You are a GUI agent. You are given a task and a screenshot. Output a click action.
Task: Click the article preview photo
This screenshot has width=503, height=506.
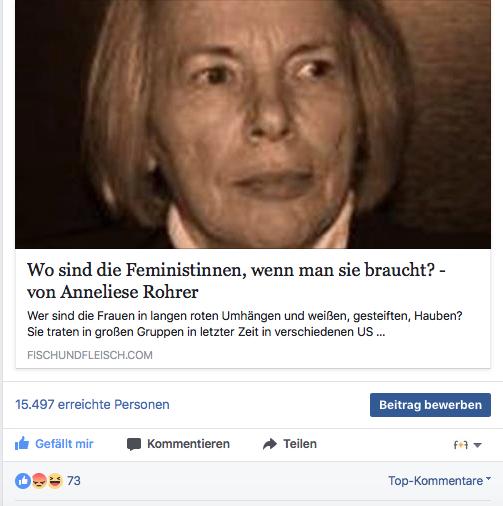[253, 124]
